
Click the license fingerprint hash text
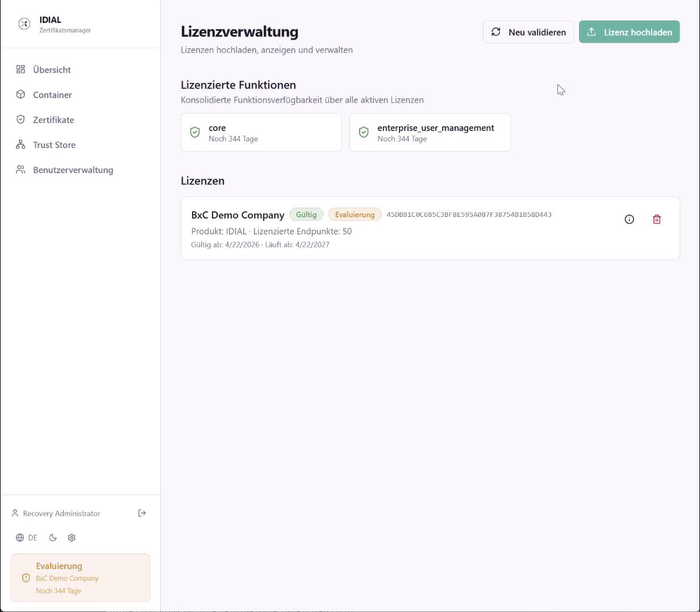pyautogui.click(x=469, y=215)
